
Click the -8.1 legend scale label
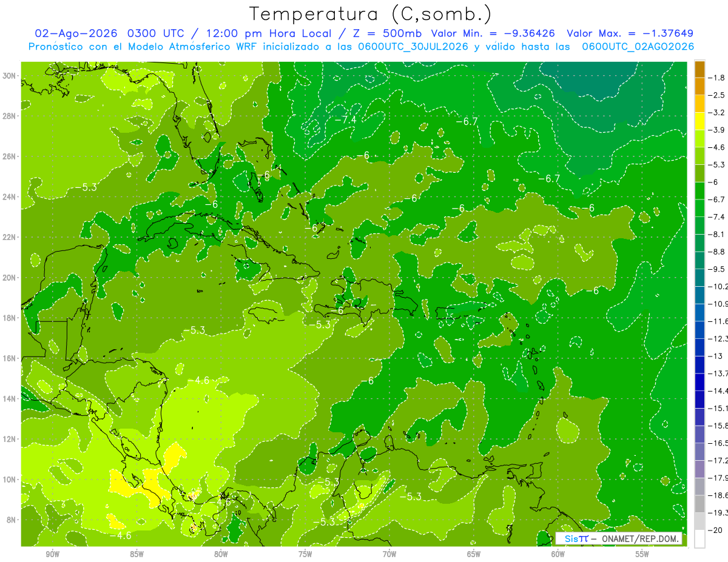716,234
